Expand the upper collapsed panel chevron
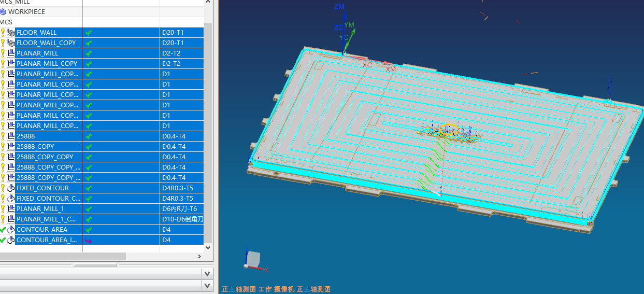This screenshot has width=644, height=294. point(207,273)
